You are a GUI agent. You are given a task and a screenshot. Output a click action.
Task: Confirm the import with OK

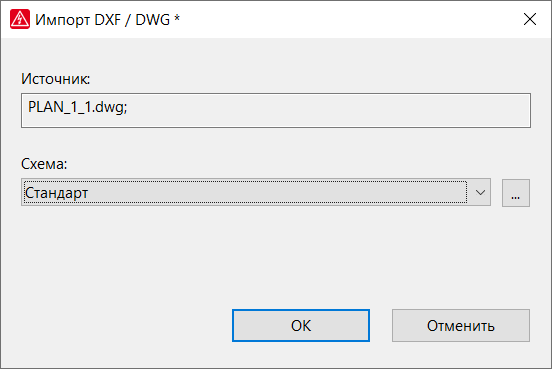[301, 326]
